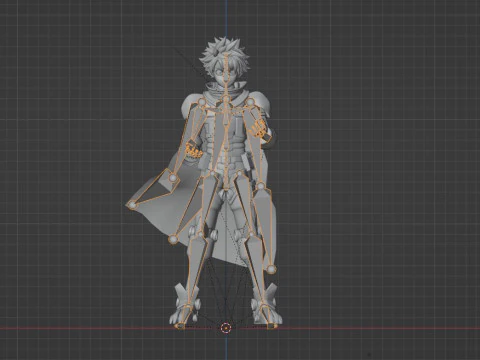This screenshot has height=360, width=480.
Task: Click the 3D cursor at the world origin
Action: [x=226, y=328]
